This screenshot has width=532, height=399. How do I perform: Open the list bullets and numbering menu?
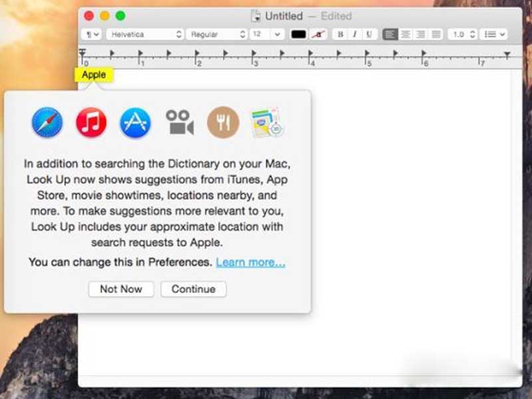(x=493, y=35)
